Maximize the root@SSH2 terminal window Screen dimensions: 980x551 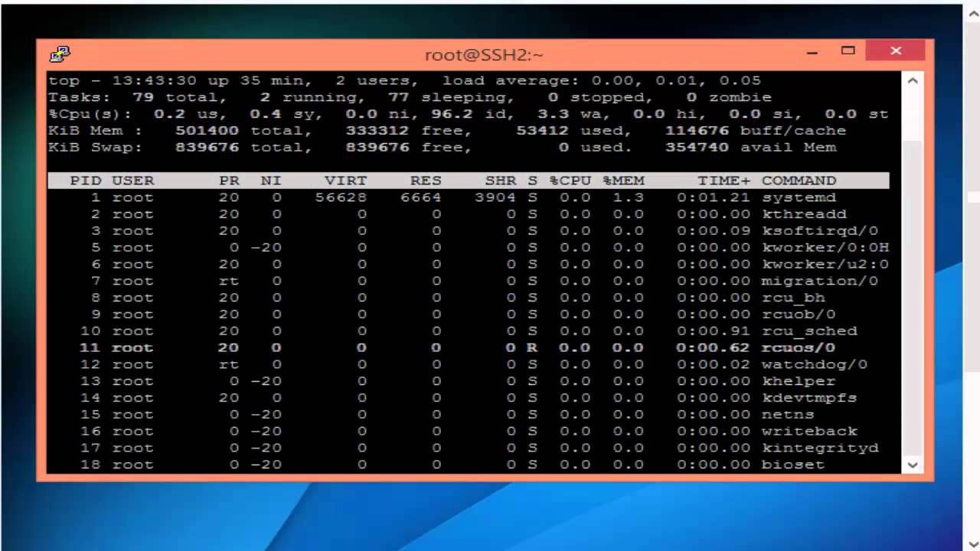coord(848,51)
